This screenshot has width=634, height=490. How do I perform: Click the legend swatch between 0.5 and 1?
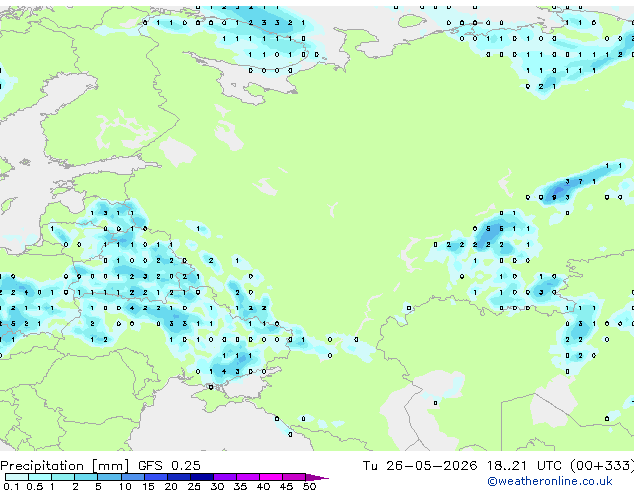[x=40, y=477]
